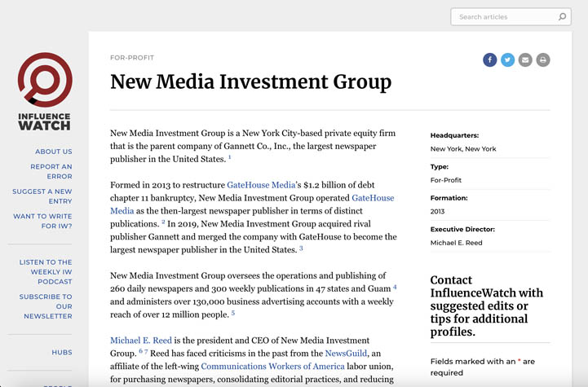Email this article via envelope icon
This screenshot has width=588, height=387.
(x=525, y=60)
